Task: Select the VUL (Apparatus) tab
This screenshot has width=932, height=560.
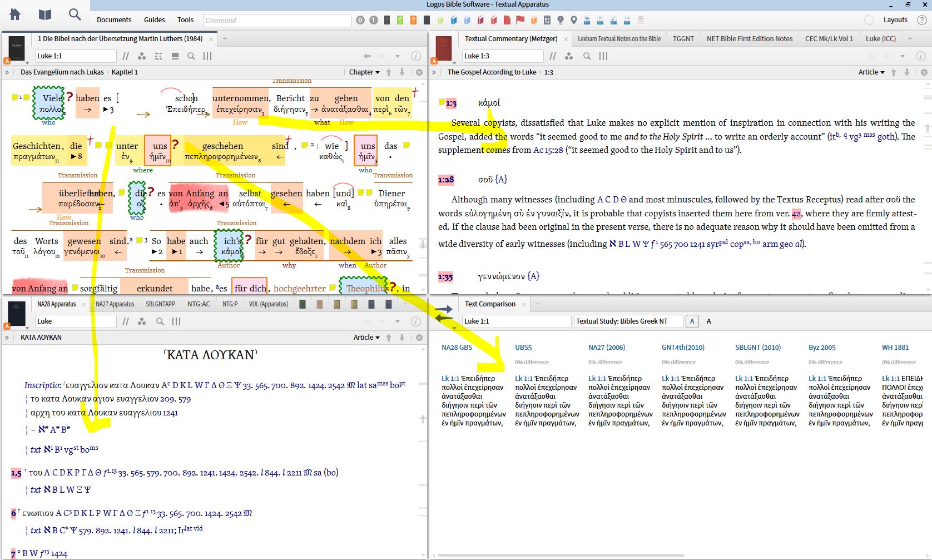Action: pos(269,304)
